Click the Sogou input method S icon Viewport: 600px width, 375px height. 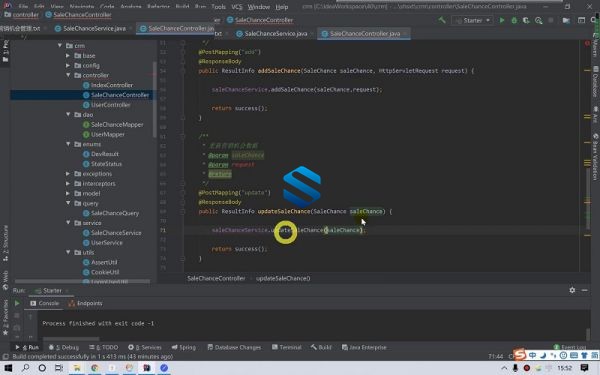(x=519, y=355)
